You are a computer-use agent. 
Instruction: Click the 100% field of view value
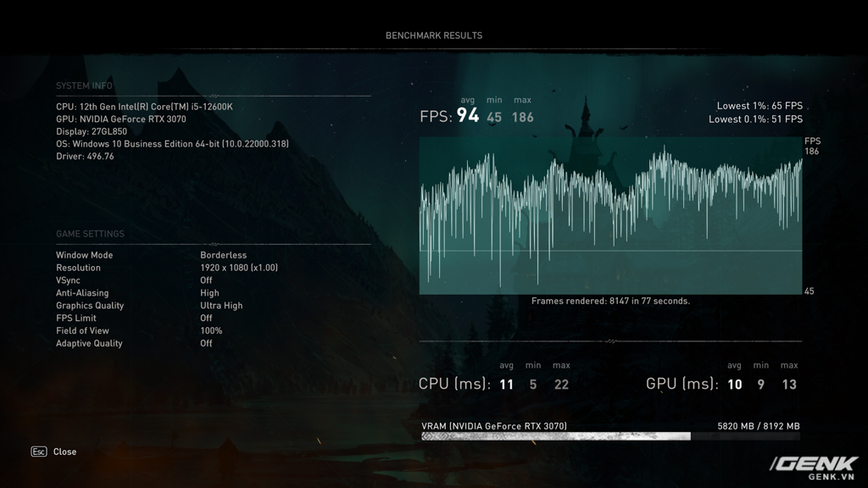211,331
